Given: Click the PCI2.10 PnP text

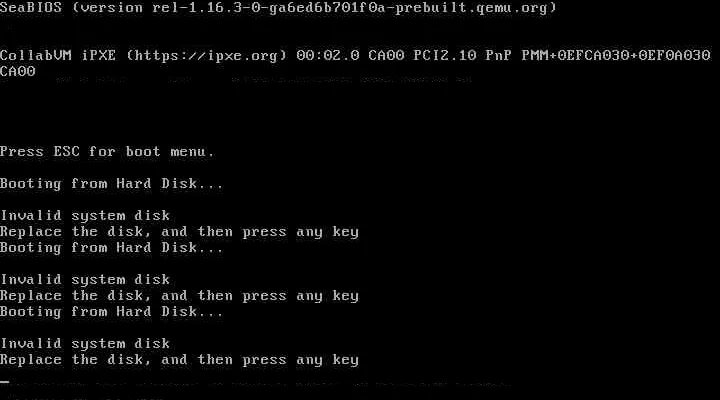Looking at the screenshot, I should [462, 56].
